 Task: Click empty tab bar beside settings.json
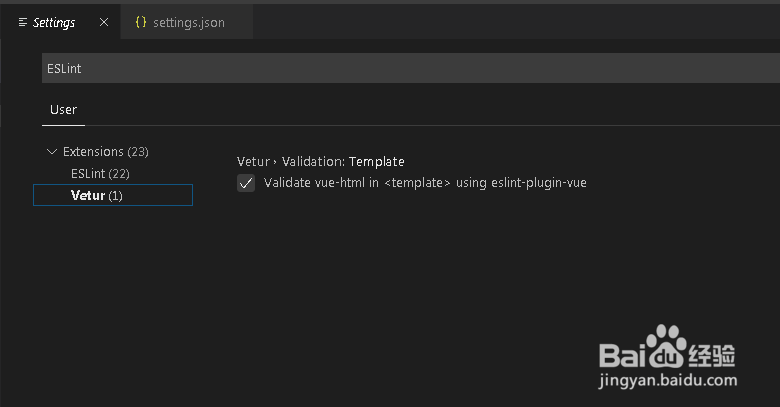[516, 22]
